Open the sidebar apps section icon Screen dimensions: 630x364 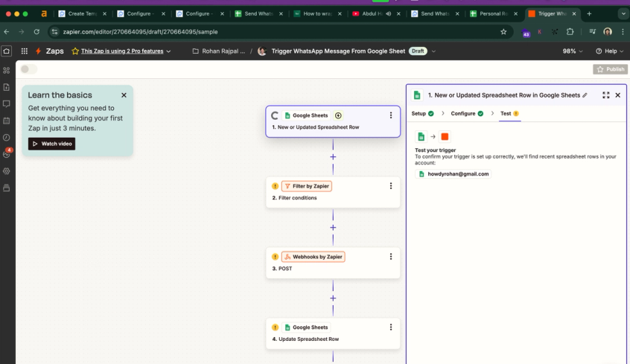coord(7,70)
